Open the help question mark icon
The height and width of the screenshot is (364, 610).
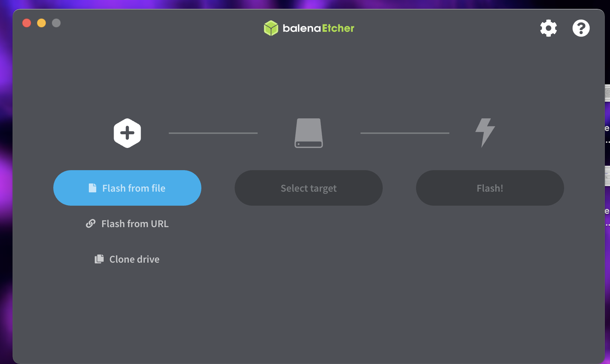pos(581,28)
